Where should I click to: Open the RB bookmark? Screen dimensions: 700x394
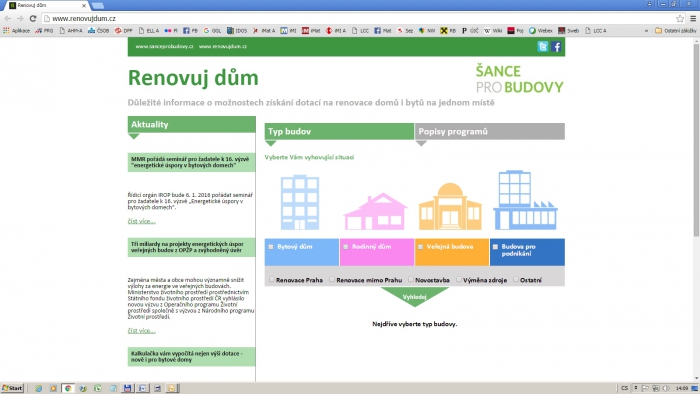[x=448, y=31]
